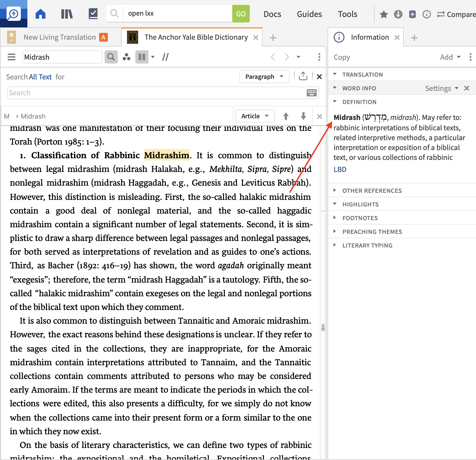Click the parallel resources slashes icon

pos(165,57)
